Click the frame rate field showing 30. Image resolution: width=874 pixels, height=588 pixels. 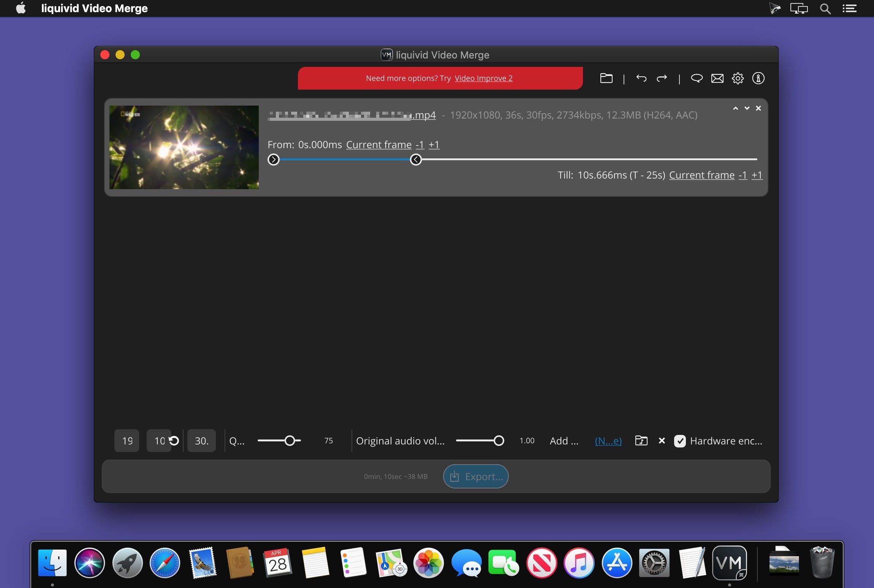[201, 441]
